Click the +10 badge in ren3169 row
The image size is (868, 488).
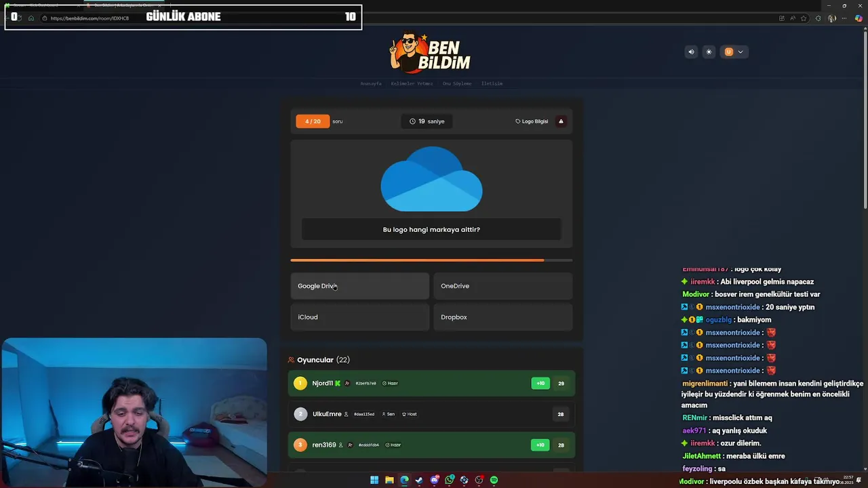point(540,445)
